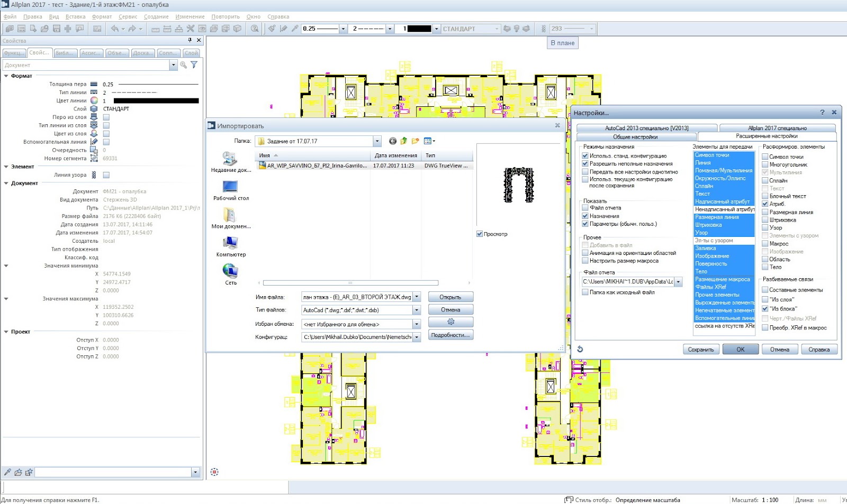The width and height of the screenshot is (847, 504).
Task: Select the pipette line-style pick icon
Action: click(x=295, y=29)
